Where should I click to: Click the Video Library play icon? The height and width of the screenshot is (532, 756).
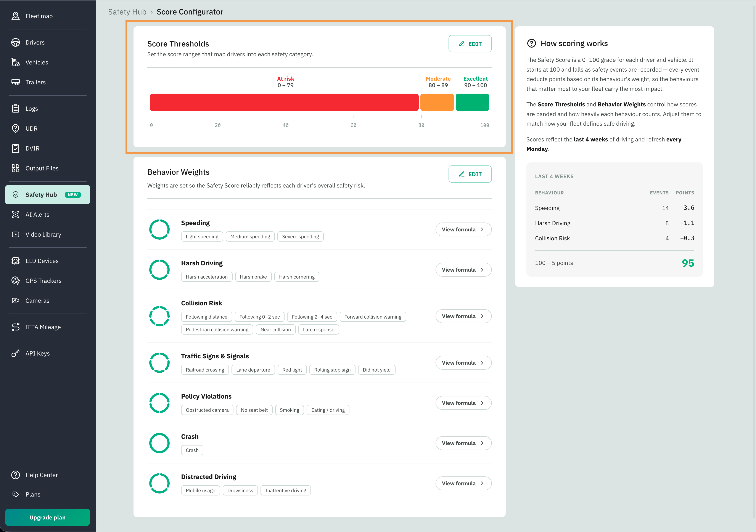pyautogui.click(x=16, y=235)
